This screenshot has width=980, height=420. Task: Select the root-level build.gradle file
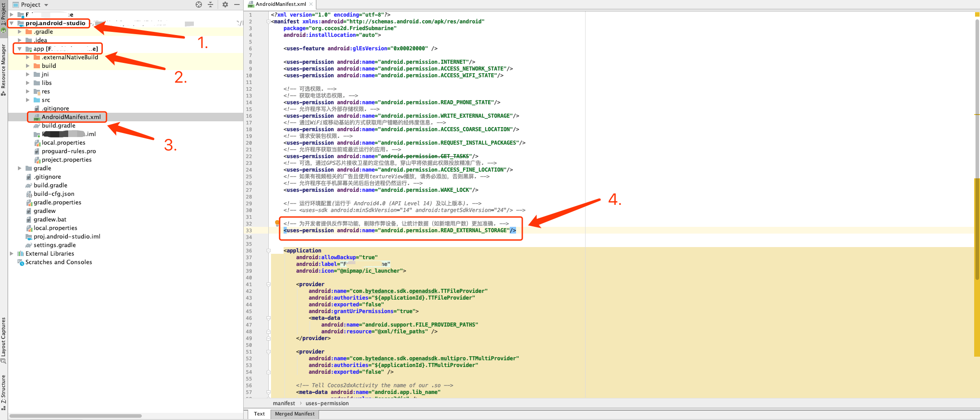(x=50, y=185)
